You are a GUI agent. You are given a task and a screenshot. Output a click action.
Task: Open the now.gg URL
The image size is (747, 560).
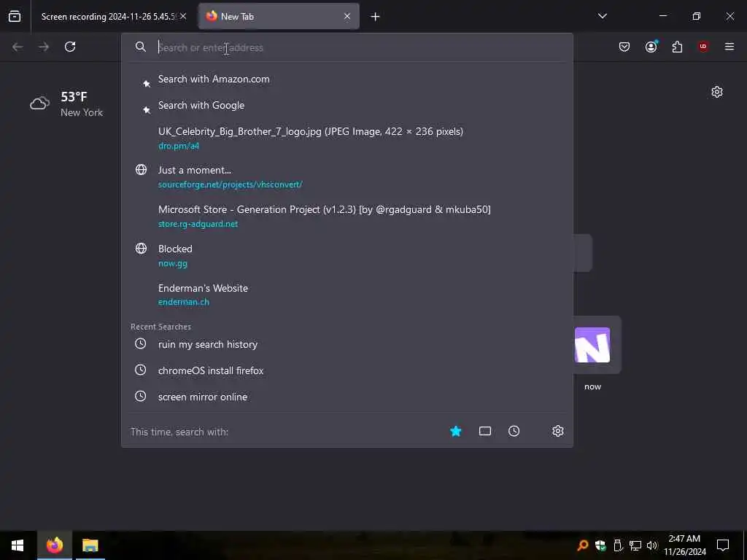click(x=172, y=263)
